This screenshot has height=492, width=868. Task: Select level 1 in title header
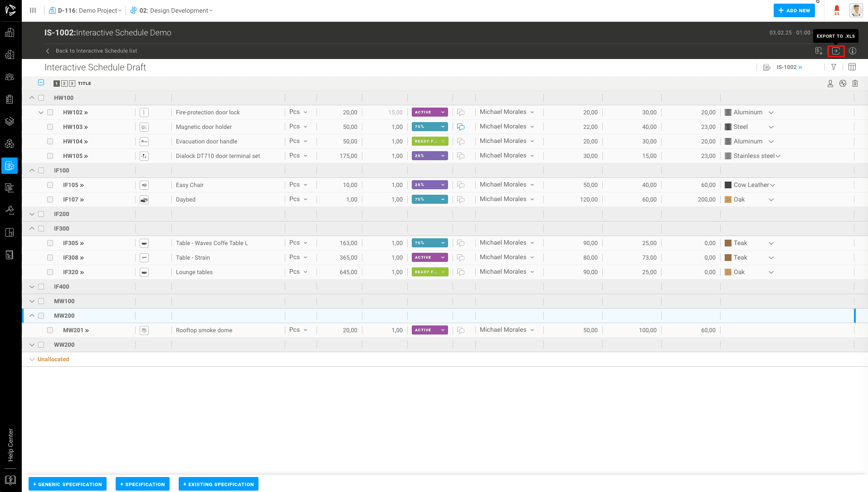pyautogui.click(x=57, y=84)
